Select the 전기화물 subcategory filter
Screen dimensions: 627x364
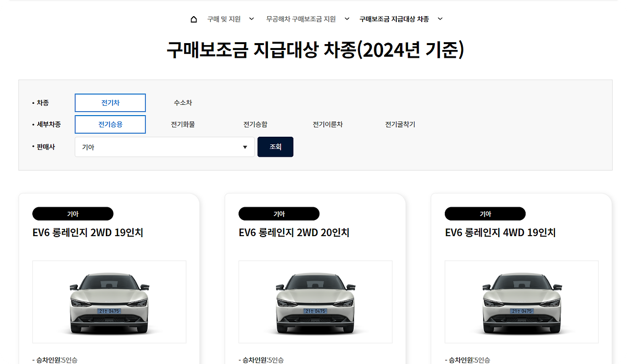click(183, 124)
